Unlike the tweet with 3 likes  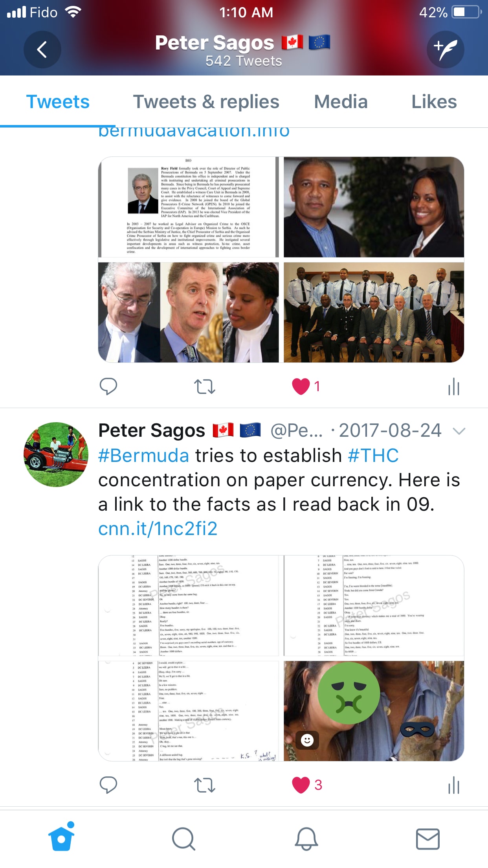pos(301,785)
